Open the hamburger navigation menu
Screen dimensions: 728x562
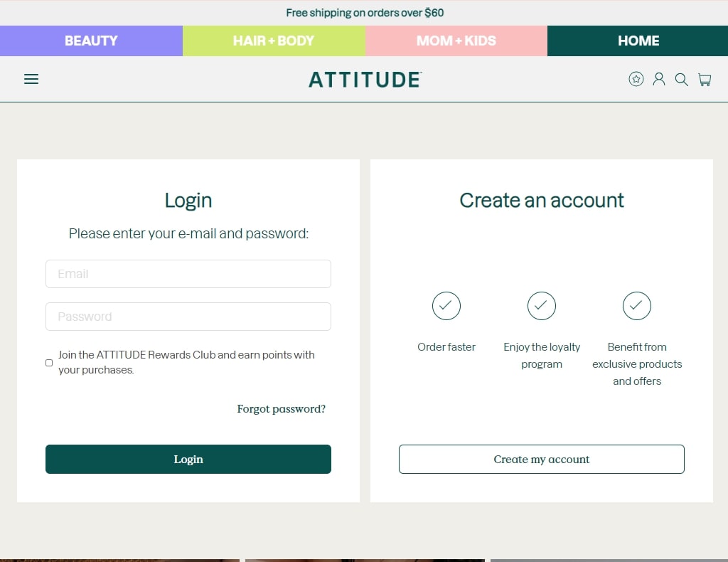click(x=31, y=79)
